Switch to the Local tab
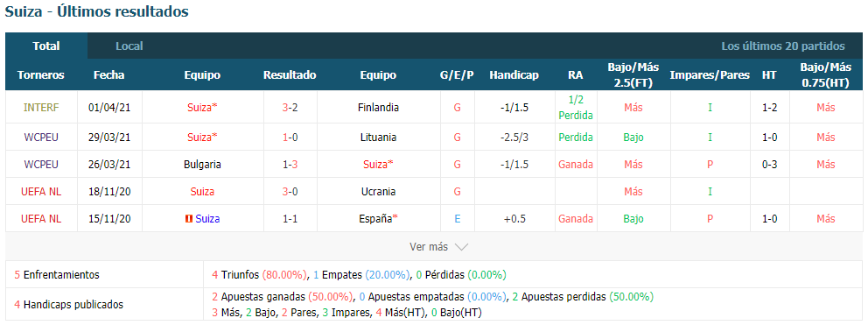868x325 pixels. (129, 46)
